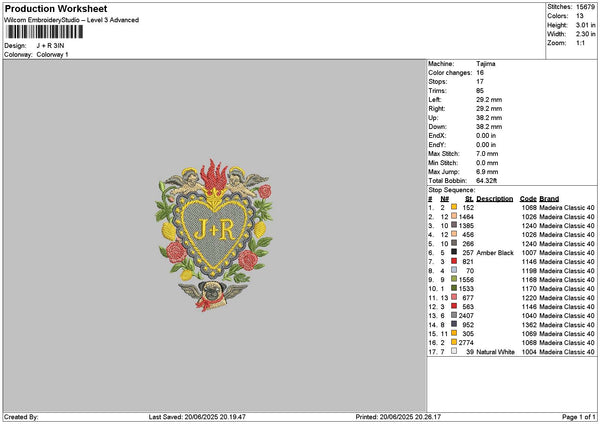Choose the pink swatch at stop 11
The height and width of the screenshot is (424, 600).
tap(454, 297)
